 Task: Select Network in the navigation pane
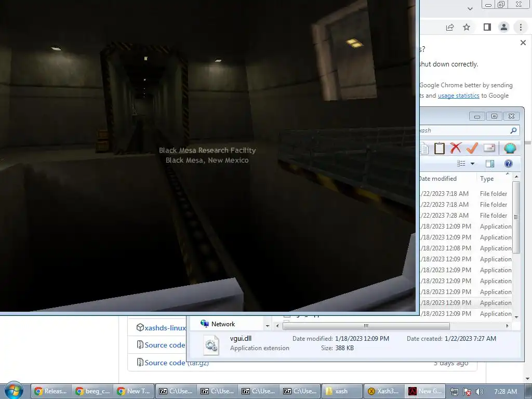[x=223, y=324]
